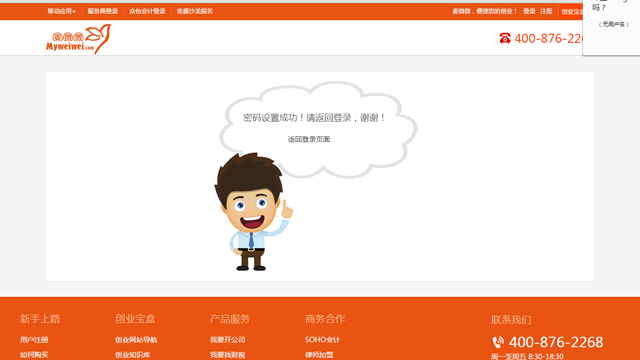The width and height of the screenshot is (640, 360).
Task: Open the 如何购买 footer link
Action: click(34, 355)
